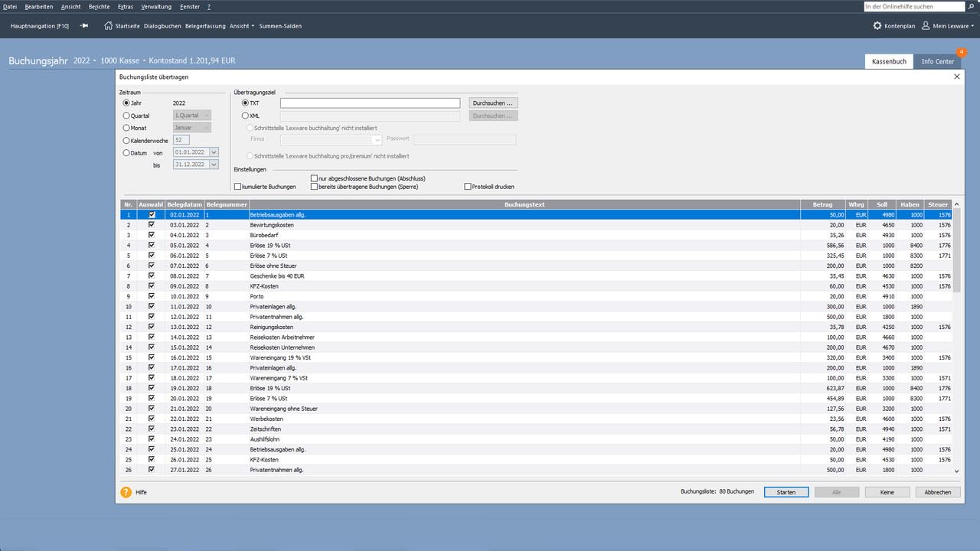Switch to the Kassenbuch tab
The image size is (980, 551).
point(889,61)
